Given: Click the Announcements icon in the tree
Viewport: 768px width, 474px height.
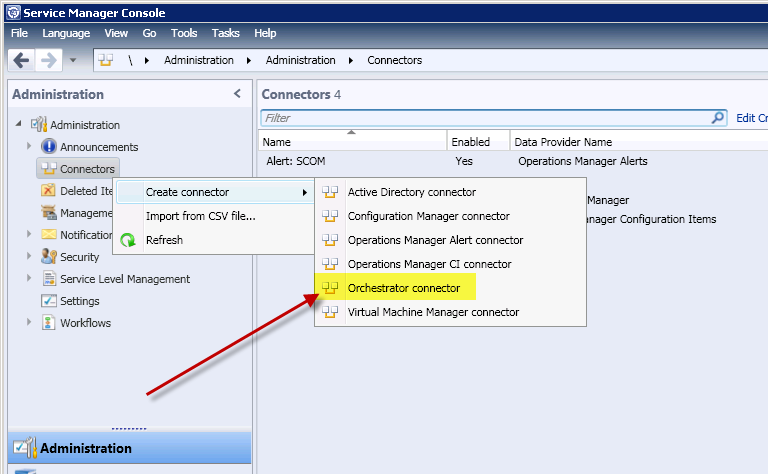Looking at the screenshot, I should click(49, 147).
